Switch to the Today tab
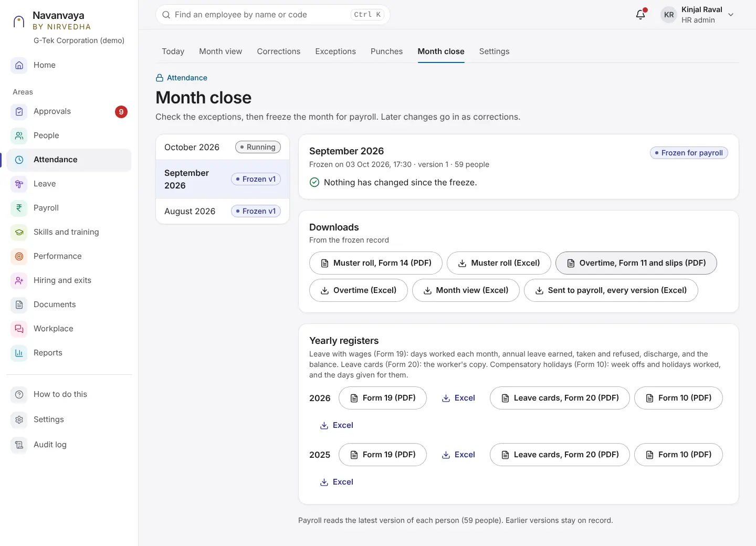 173,51
